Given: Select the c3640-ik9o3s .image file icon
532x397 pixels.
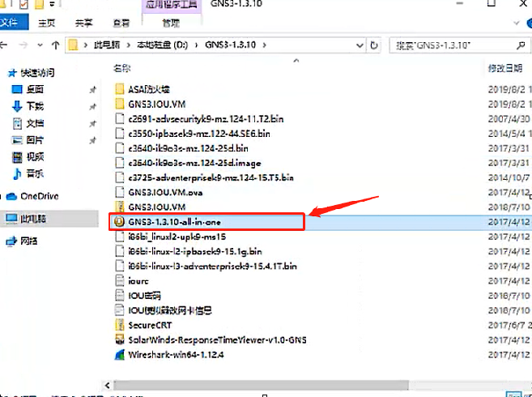Looking at the screenshot, I should pyautogui.click(x=119, y=163).
